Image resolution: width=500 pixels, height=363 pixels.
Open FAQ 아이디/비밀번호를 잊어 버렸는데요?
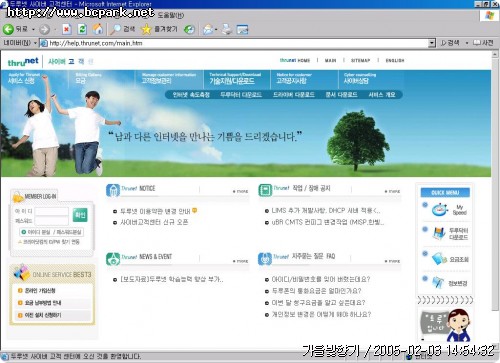pyautogui.click(x=321, y=279)
